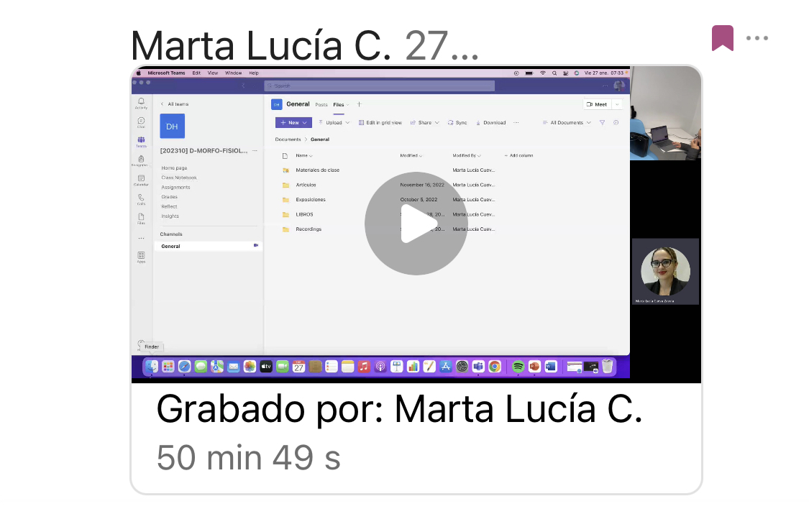Click the Sync button in files toolbar
Image resolution: width=809 pixels, height=532 pixels.
click(457, 123)
